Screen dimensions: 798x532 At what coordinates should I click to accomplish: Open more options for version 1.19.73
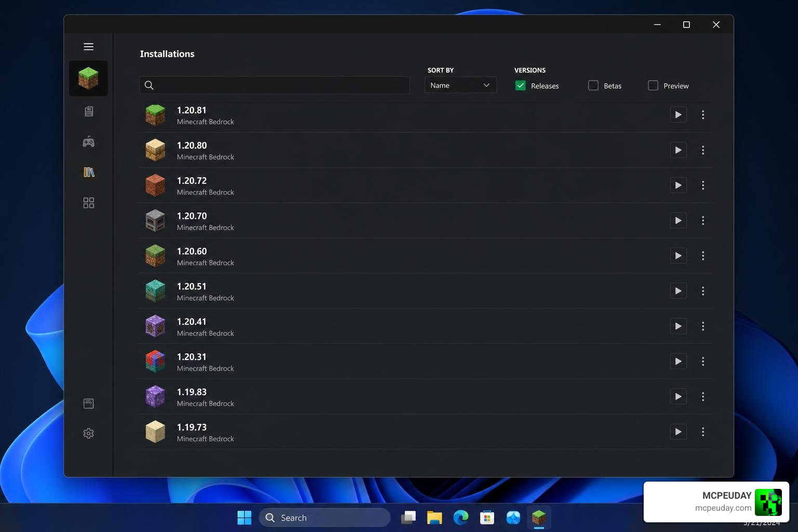[x=703, y=432]
